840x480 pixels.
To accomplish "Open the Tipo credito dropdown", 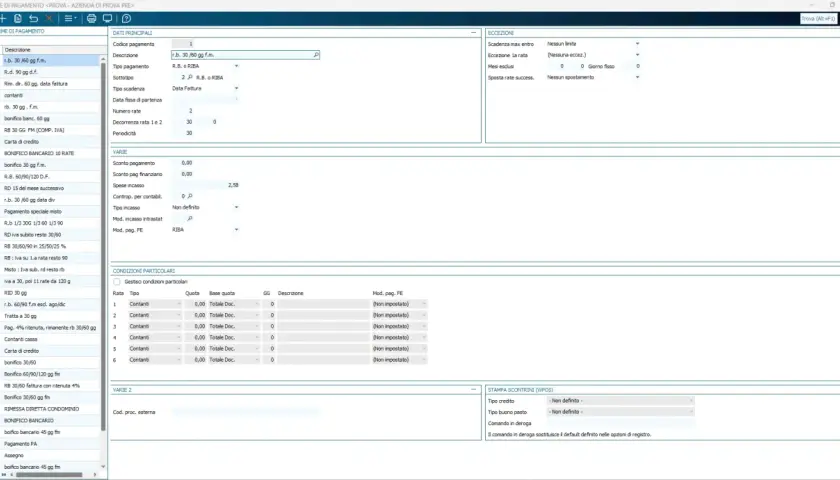I will point(691,401).
